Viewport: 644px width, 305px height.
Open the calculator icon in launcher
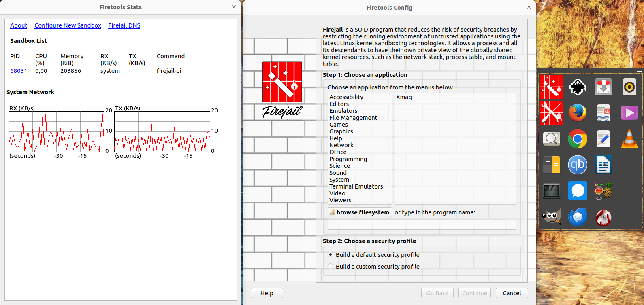click(551, 165)
